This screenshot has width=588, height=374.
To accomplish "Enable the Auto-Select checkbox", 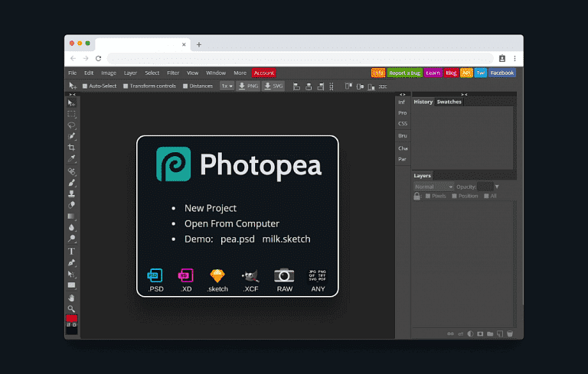I will click(85, 86).
